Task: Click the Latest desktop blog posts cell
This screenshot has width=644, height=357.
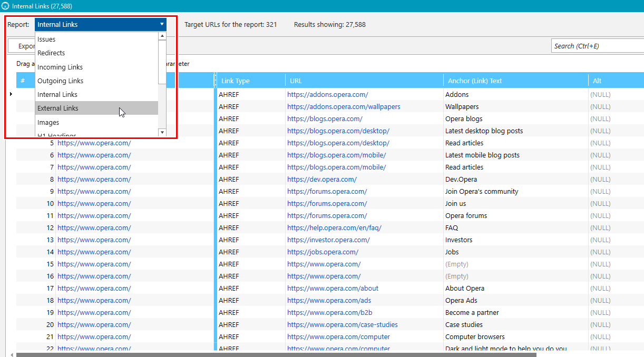Action: [516, 131]
